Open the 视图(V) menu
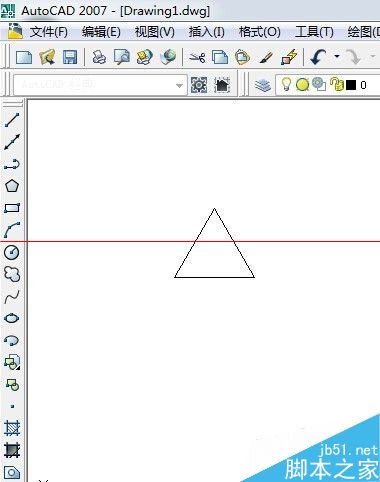 pyautogui.click(x=155, y=32)
